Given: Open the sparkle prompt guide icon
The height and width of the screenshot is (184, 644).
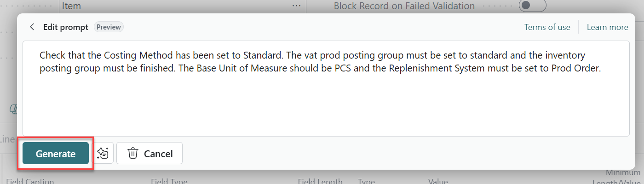Looking at the screenshot, I should [x=103, y=153].
